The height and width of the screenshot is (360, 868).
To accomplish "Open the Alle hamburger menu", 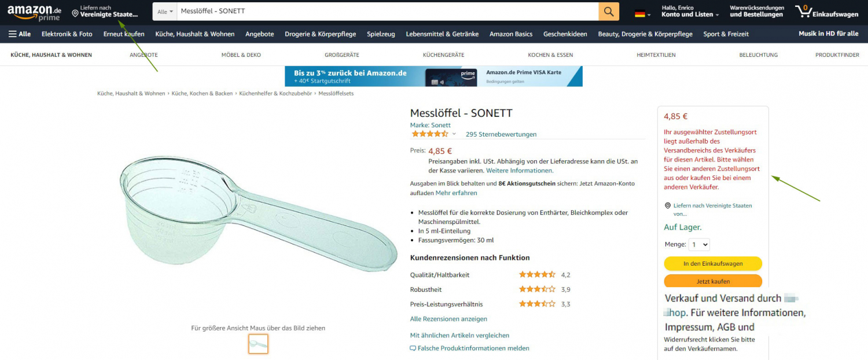I will coord(20,34).
